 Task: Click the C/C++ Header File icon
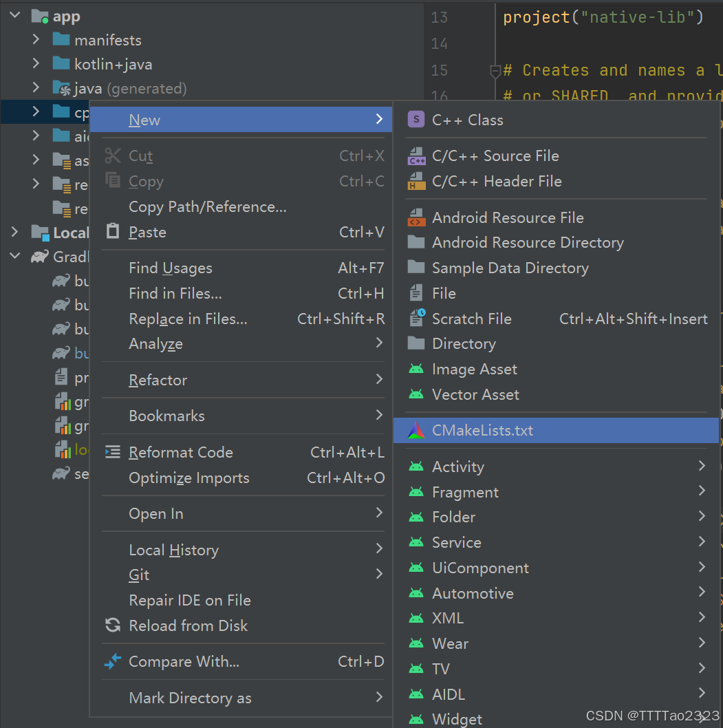[416, 181]
